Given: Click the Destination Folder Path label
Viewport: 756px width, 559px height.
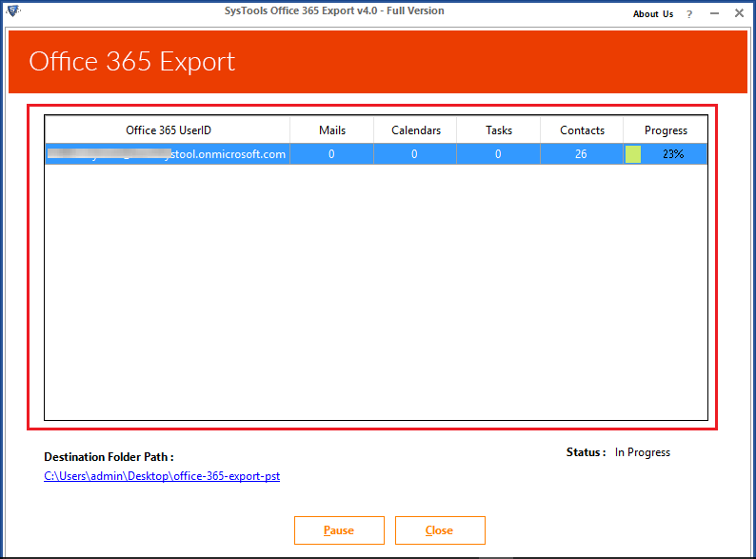Looking at the screenshot, I should click(x=109, y=457).
